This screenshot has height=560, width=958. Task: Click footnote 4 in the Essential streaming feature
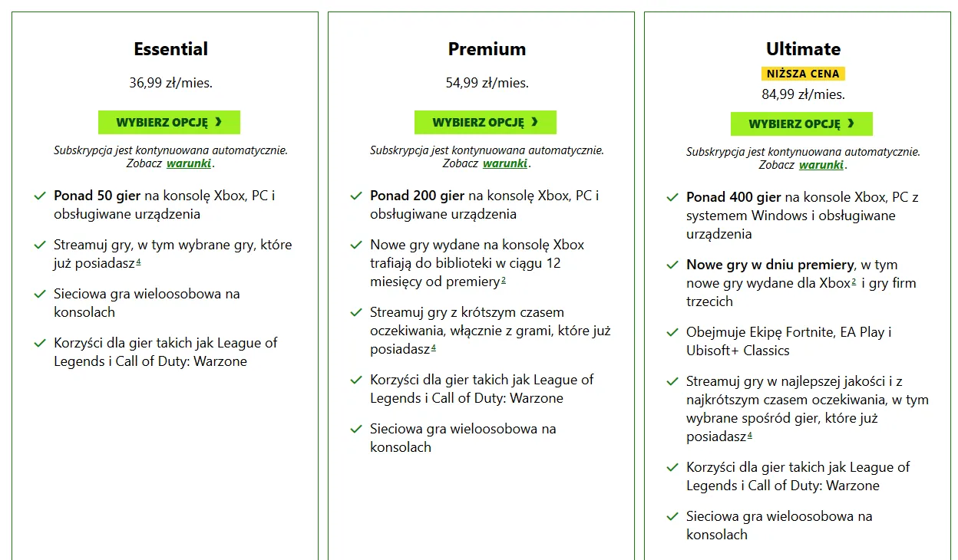[138, 262]
